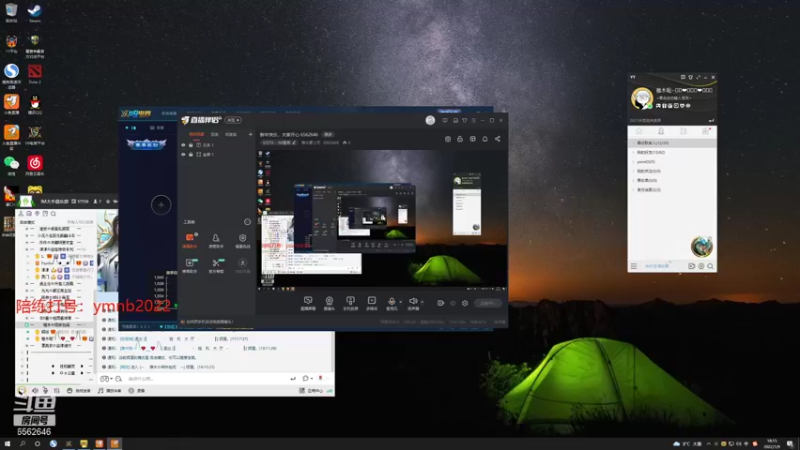Open the scissors clip tool in the toolbox
The image size is (800, 450).
point(216,265)
